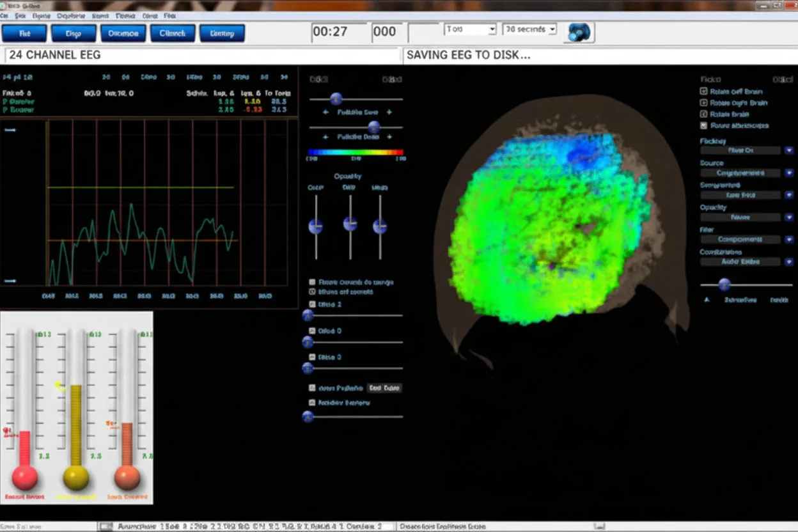Click the second horizontal slider handle in the middle panel

click(374, 127)
